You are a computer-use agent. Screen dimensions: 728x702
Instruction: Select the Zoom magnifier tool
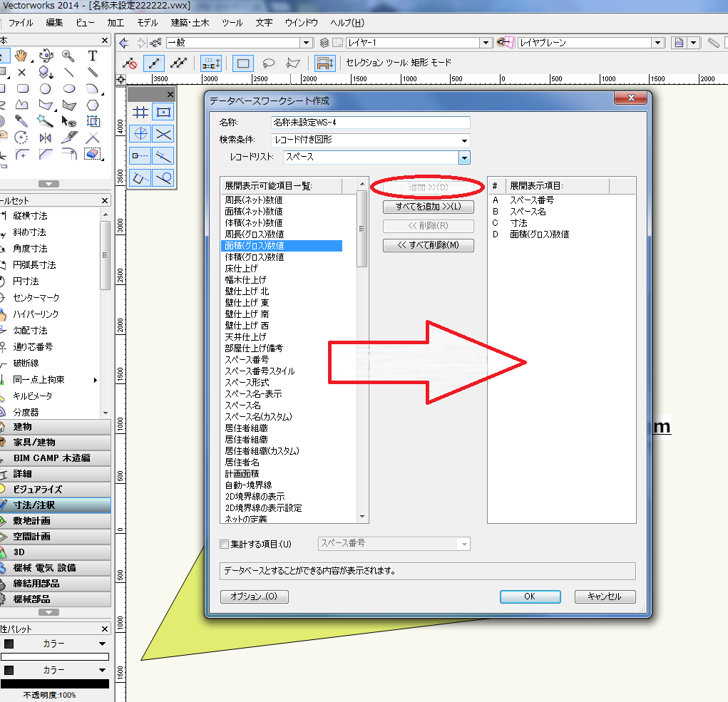coord(68,56)
